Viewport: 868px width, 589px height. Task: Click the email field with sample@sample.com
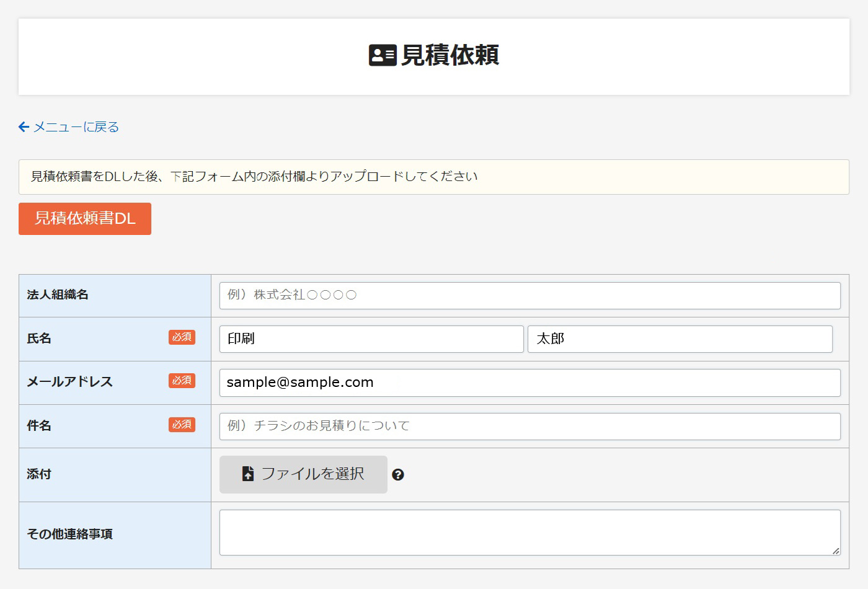[x=530, y=383]
